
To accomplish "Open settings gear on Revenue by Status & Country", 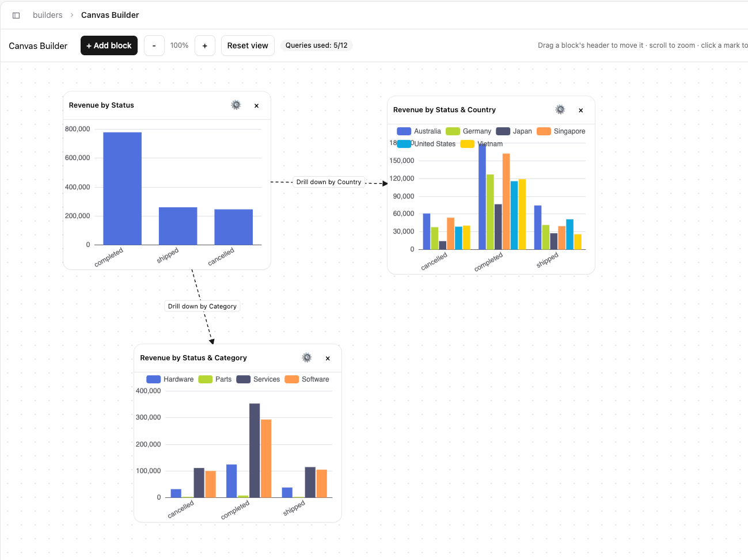I will click(560, 109).
